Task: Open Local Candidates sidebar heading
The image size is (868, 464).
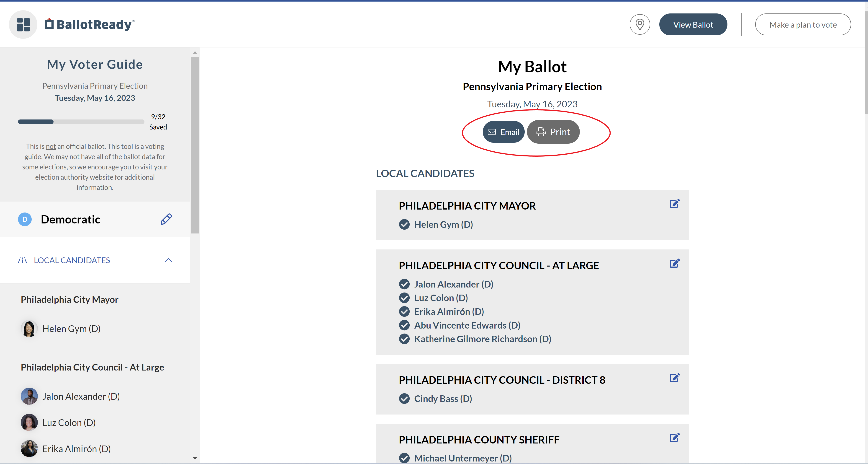Action: 72,260
